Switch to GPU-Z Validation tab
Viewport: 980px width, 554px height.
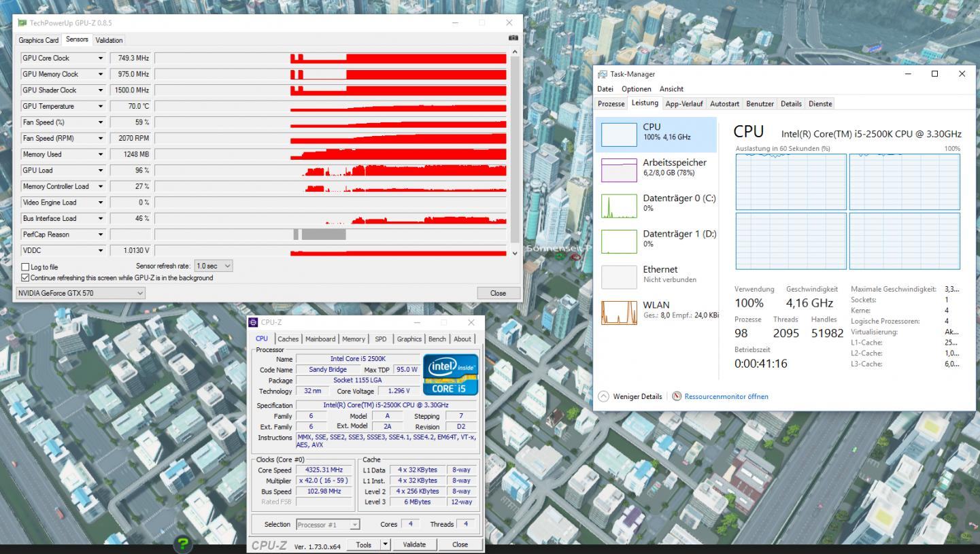click(x=109, y=40)
